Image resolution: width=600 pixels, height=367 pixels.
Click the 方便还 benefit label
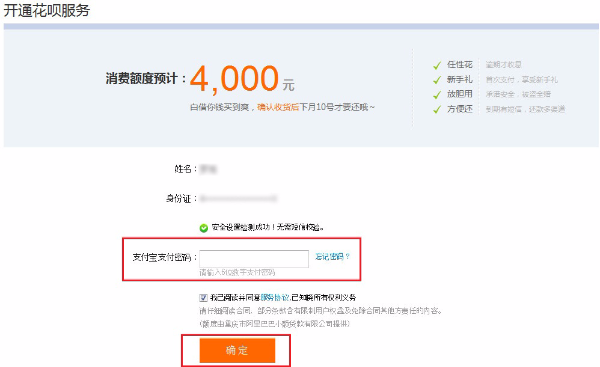pyautogui.click(x=460, y=109)
